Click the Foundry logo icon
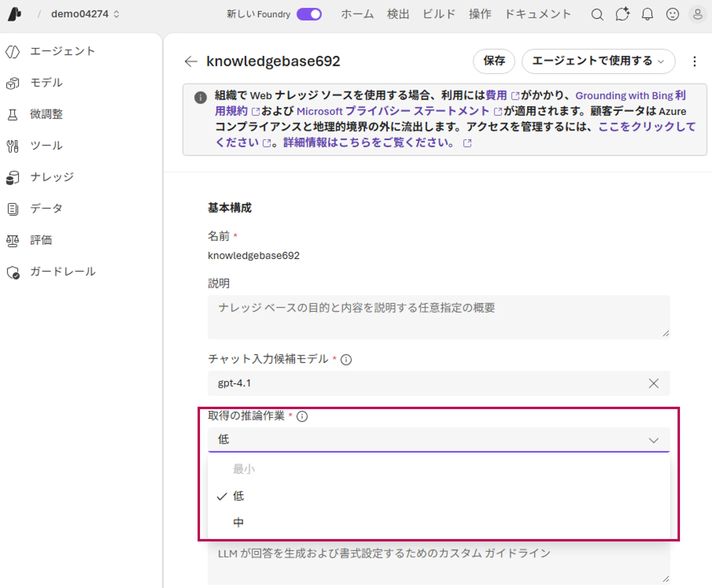This screenshot has height=588, width=712. point(14,14)
